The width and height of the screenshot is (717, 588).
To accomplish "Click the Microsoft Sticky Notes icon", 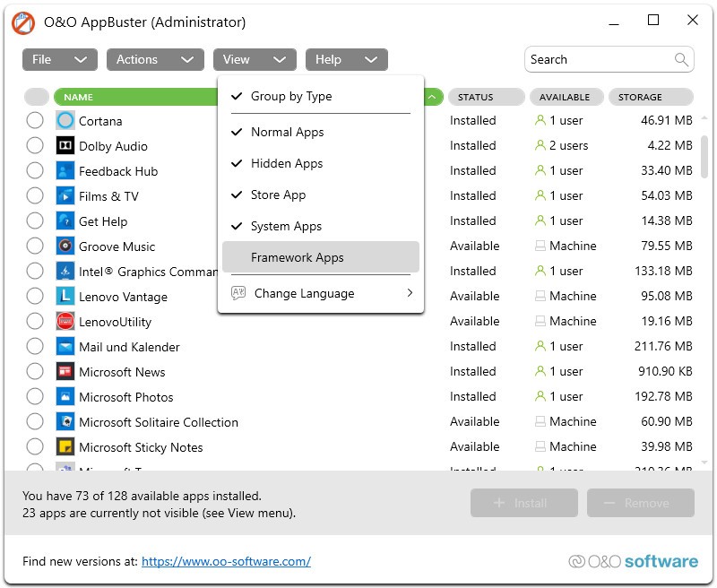I will (x=65, y=447).
